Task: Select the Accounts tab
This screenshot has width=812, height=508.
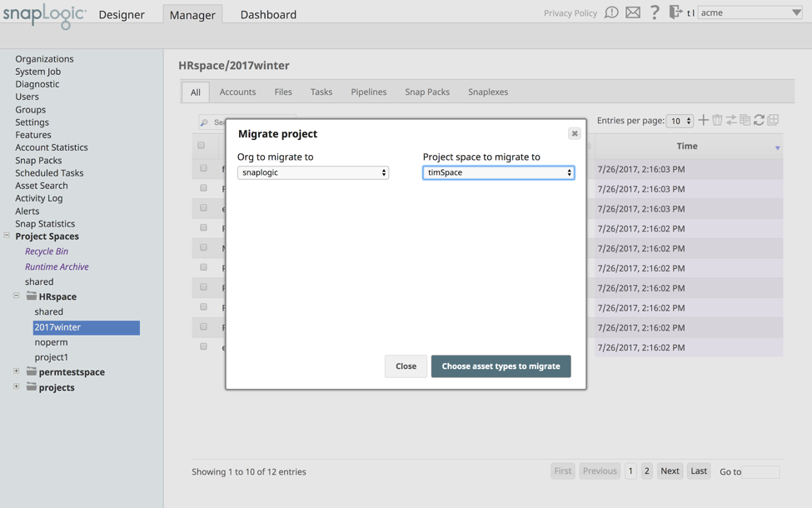Action: (x=237, y=92)
